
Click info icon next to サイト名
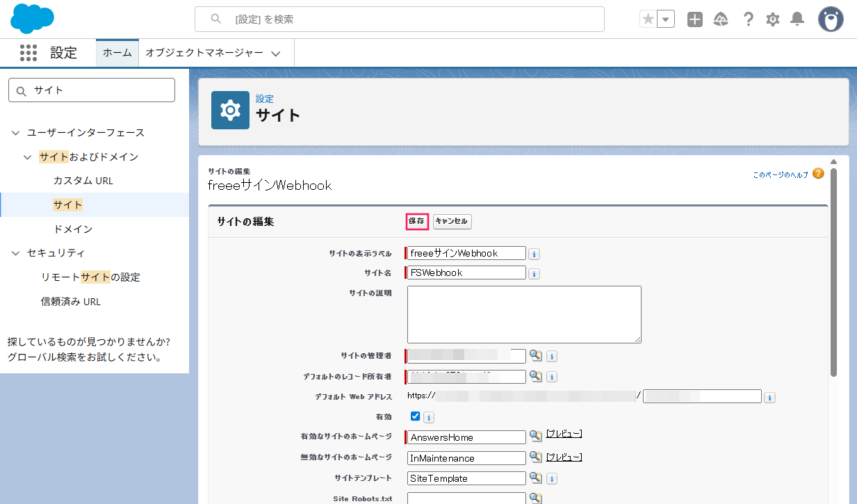pos(534,274)
